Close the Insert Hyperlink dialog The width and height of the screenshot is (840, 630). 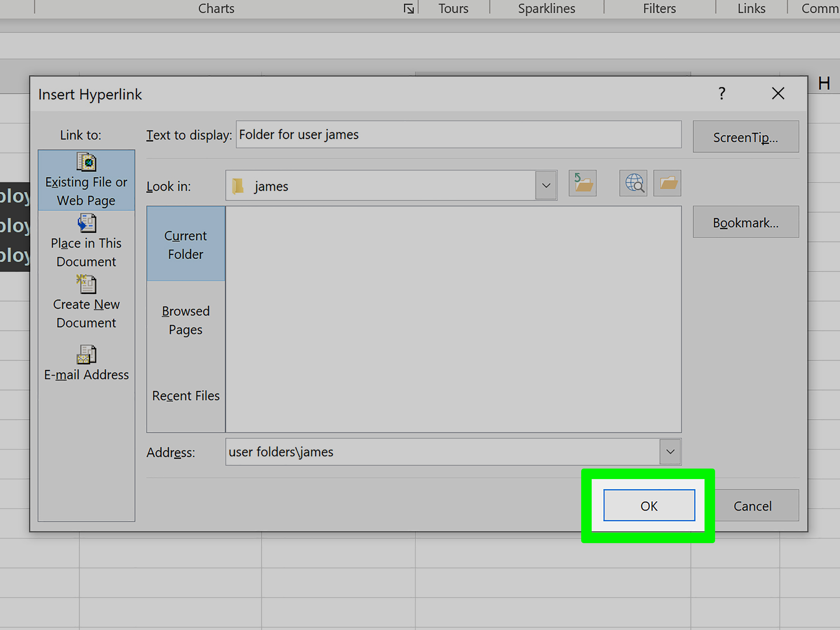pyautogui.click(x=778, y=93)
